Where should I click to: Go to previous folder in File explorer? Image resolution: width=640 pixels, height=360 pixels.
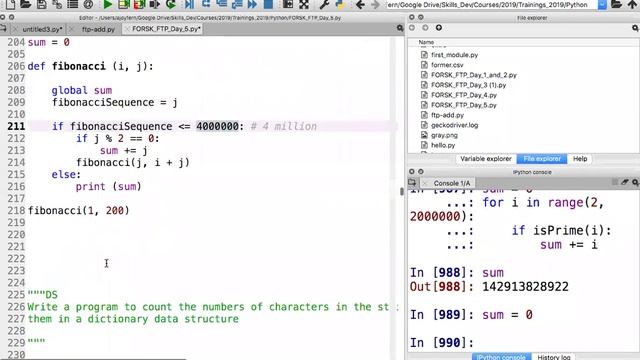[x=412, y=28]
